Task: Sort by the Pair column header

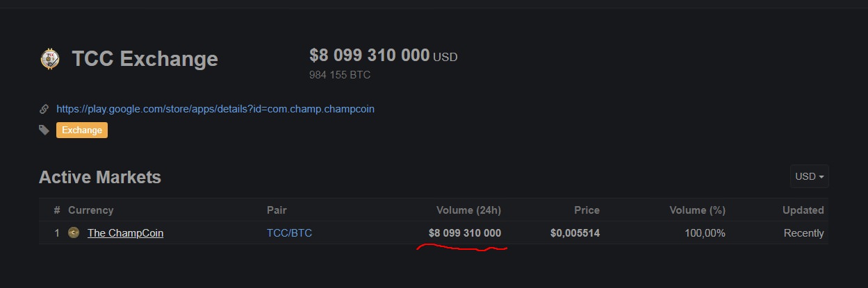Action: [277, 210]
